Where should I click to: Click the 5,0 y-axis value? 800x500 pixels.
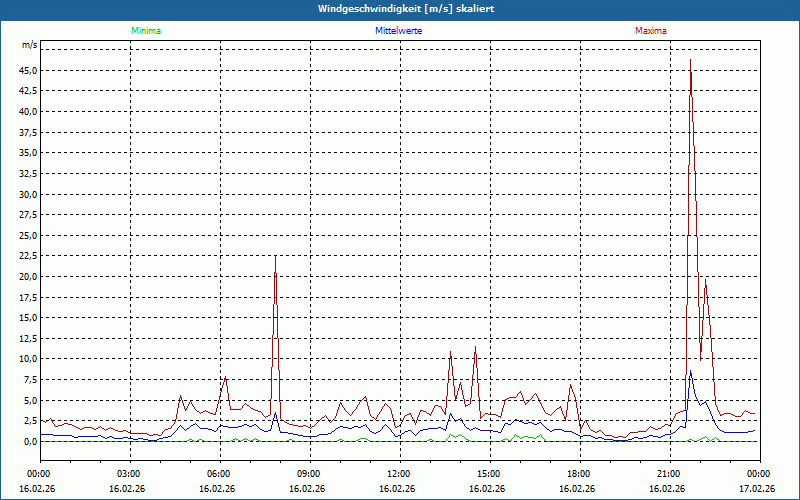pyautogui.click(x=30, y=400)
